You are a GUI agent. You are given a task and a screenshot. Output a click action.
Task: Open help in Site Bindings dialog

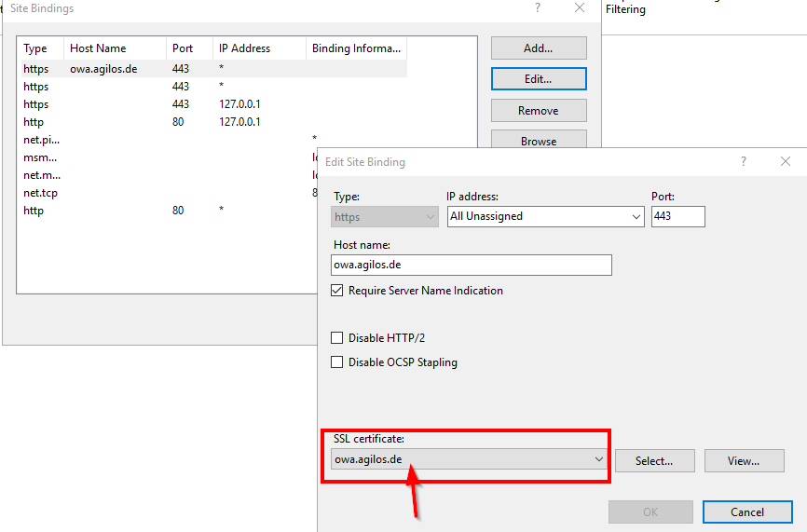(x=538, y=7)
